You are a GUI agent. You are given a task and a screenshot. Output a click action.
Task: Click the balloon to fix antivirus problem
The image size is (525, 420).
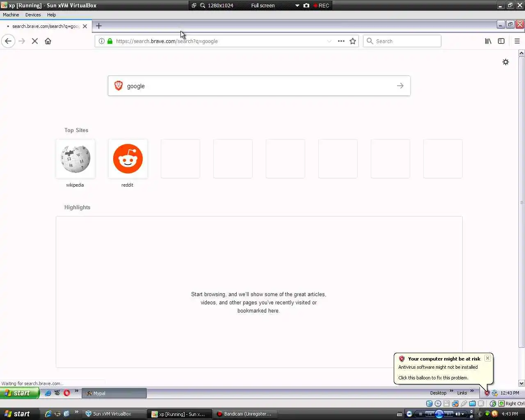pos(433,378)
